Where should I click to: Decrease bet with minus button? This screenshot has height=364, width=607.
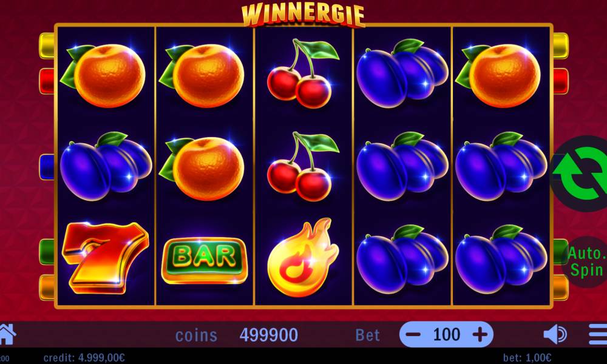[x=413, y=334]
